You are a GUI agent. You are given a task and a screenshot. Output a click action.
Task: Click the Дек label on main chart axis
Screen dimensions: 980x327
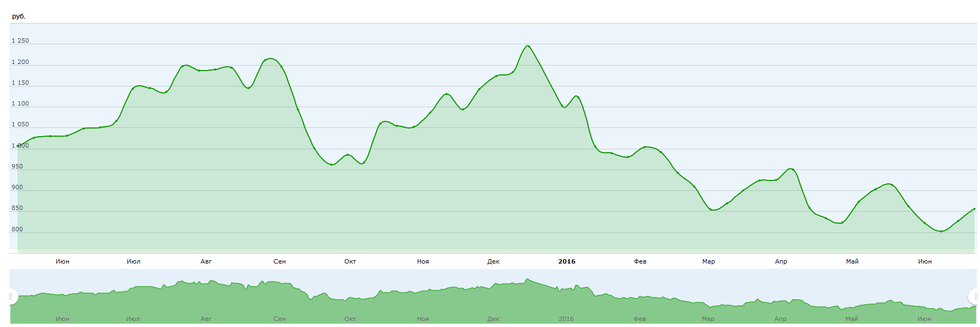[493, 261]
